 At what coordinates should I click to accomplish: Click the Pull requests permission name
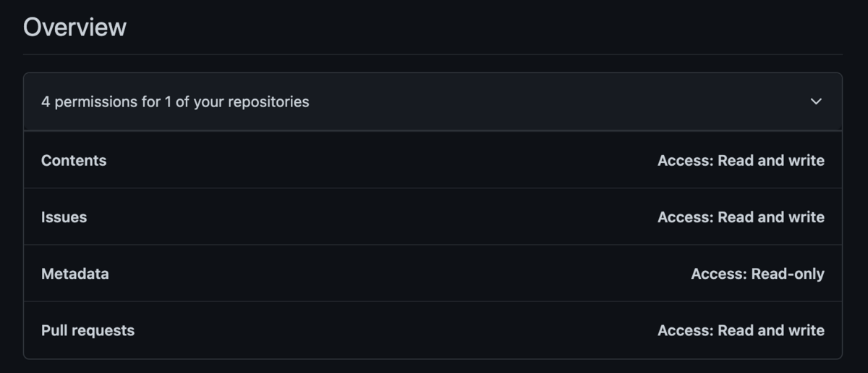pyautogui.click(x=88, y=330)
